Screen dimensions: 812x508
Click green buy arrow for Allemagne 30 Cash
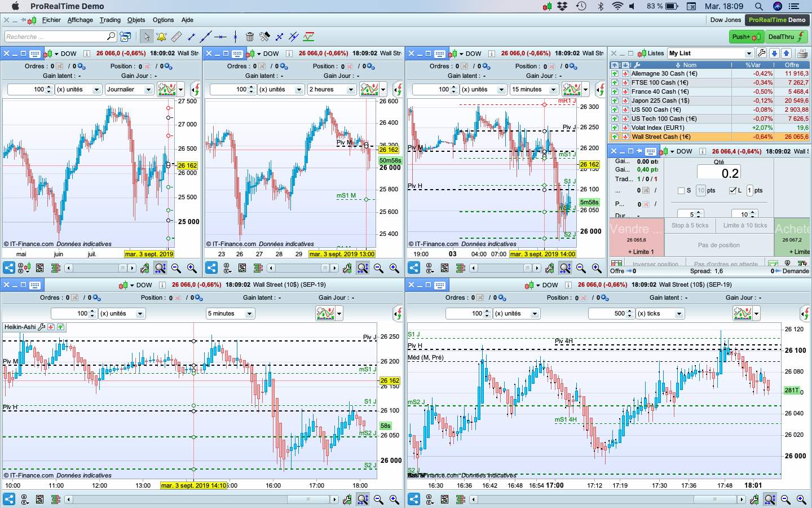click(615, 73)
